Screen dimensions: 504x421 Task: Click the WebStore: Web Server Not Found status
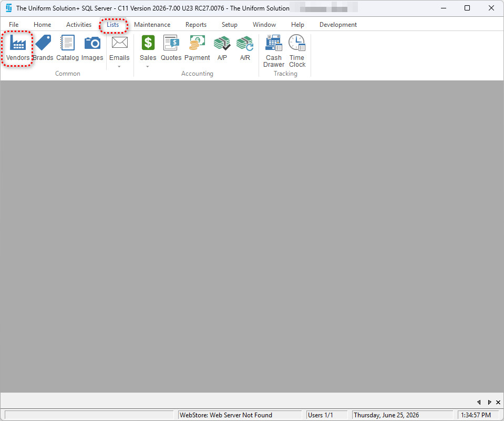240,415
